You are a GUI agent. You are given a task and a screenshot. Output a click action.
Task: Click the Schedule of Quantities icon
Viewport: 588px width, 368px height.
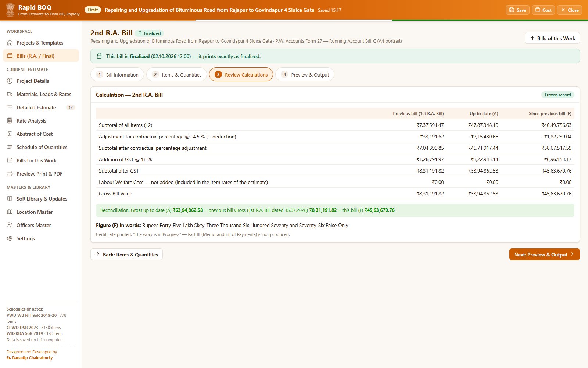10,147
